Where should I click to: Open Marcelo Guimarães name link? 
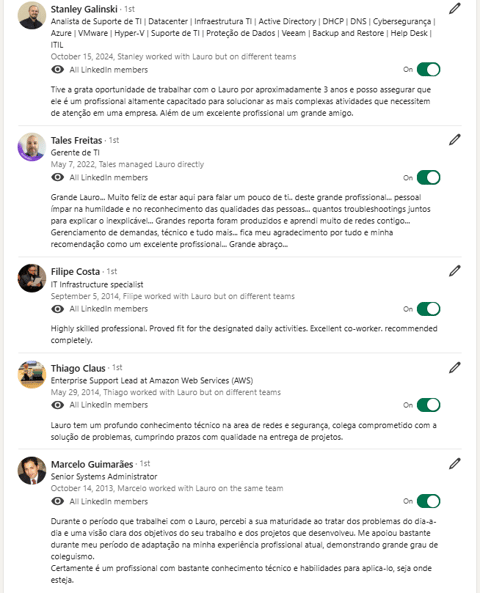pos(92,464)
